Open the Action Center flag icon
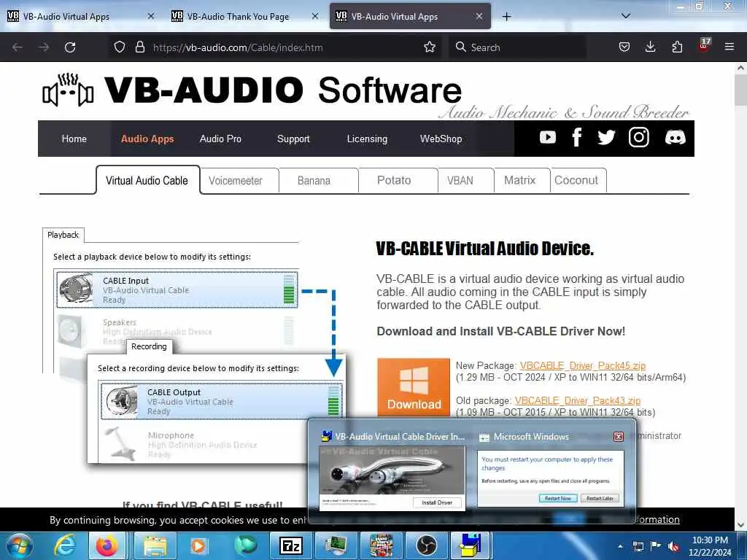Viewport: 747px width, 560px height. 656,545
